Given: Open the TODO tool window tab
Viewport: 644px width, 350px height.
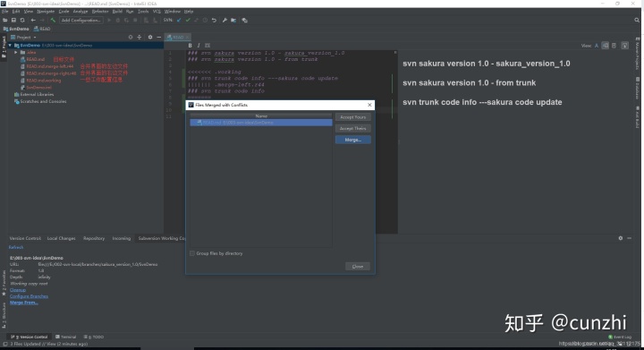Looking at the screenshot, I should tap(94, 337).
